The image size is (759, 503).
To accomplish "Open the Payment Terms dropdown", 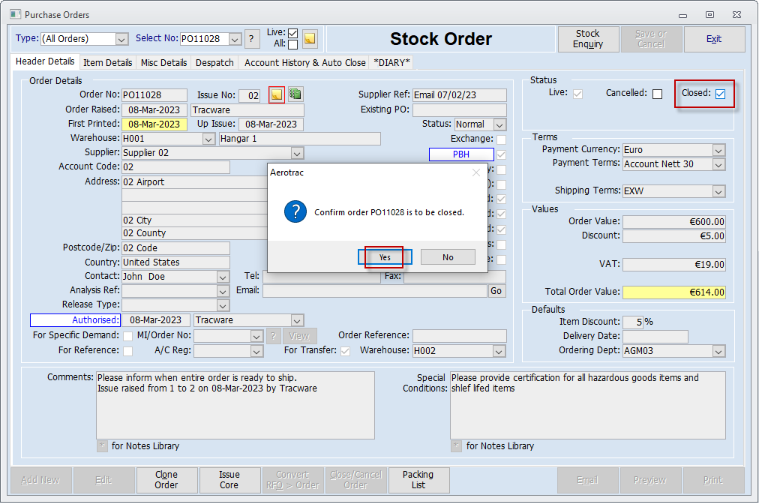I will tap(718, 165).
